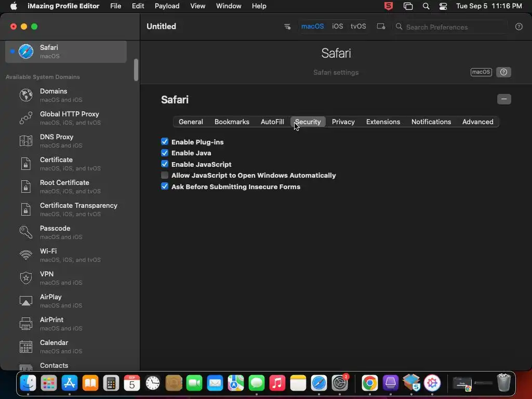Filter by tvOS platform in the toolbar

pos(358,26)
